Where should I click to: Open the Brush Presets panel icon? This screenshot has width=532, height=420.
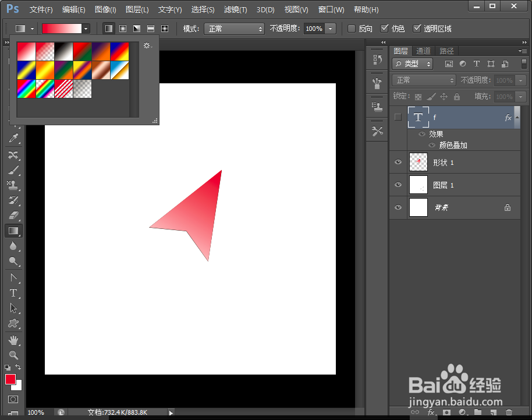pos(377,83)
